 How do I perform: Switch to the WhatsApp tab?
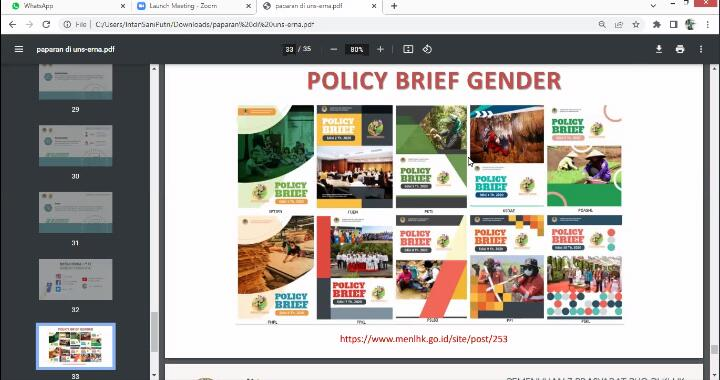69,6
